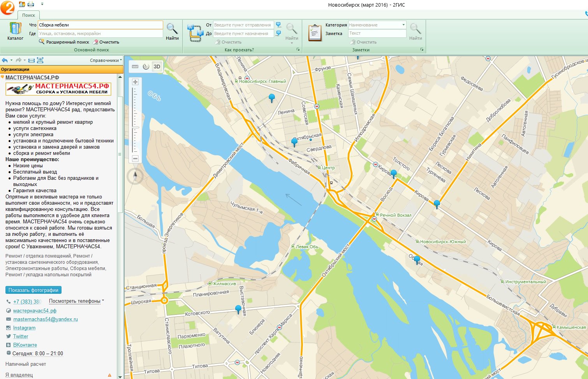The height and width of the screenshot is (379, 588).
Task: Open мастерначас54.рф website link
Action: [35, 311]
